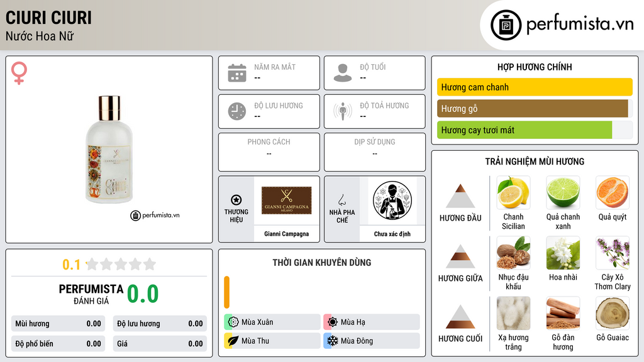Click the Hương cay tươi mát green bar
This screenshot has width=644, height=362.
pyautogui.click(x=525, y=130)
